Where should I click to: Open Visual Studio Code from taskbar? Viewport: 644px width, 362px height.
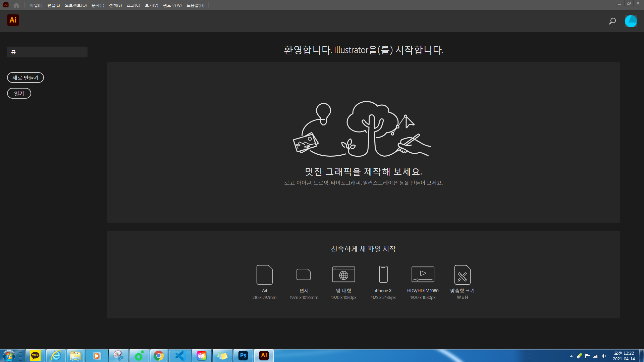pos(180,356)
